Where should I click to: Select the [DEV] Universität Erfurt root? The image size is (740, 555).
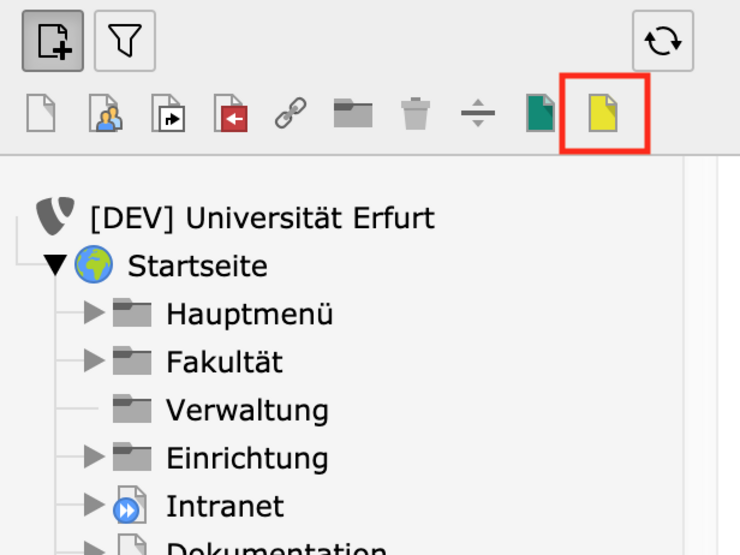coord(262,217)
